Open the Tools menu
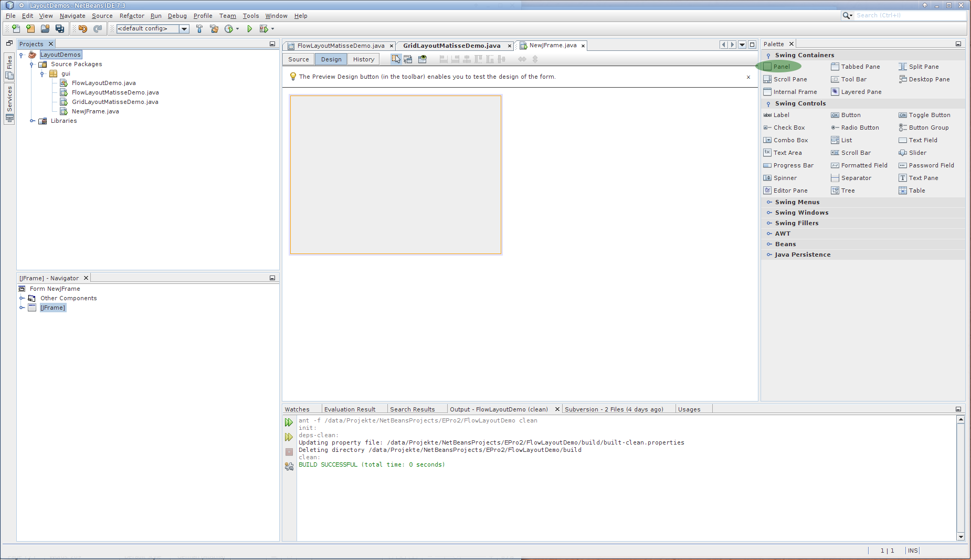Viewport: 971px width, 560px height. click(251, 16)
